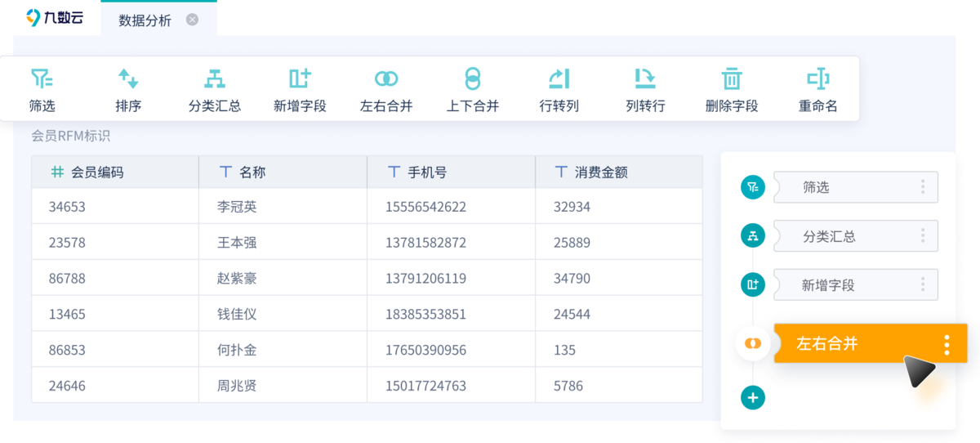Select the 列转行 toolbar icon
Image resolution: width=980 pixels, height=443 pixels.
click(645, 78)
